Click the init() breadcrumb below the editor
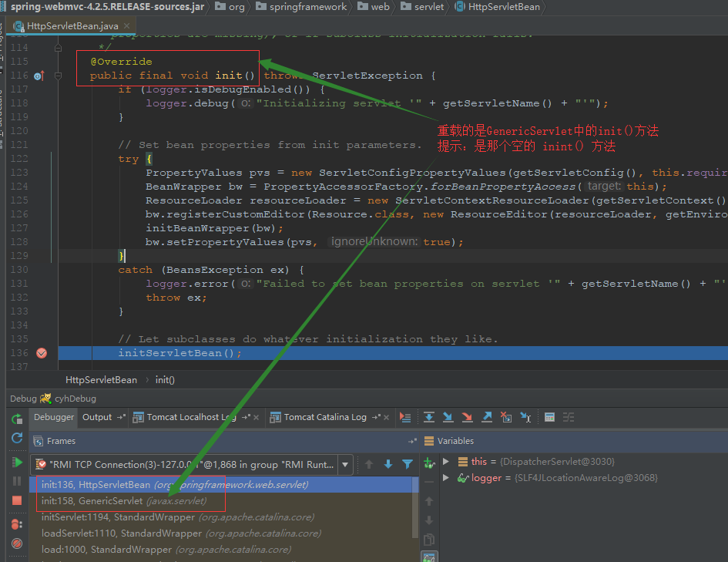The width and height of the screenshot is (728, 562). click(x=165, y=380)
